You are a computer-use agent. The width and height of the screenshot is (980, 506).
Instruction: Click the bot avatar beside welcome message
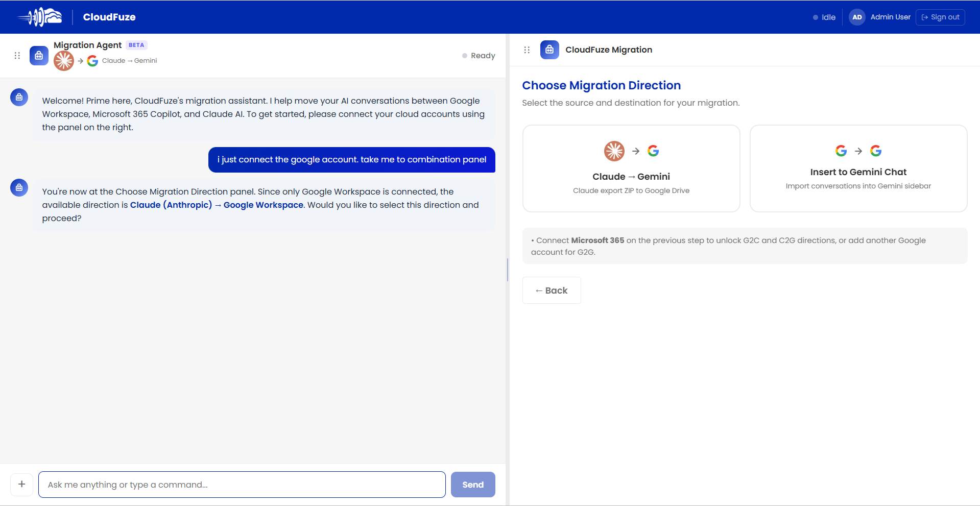coord(19,97)
